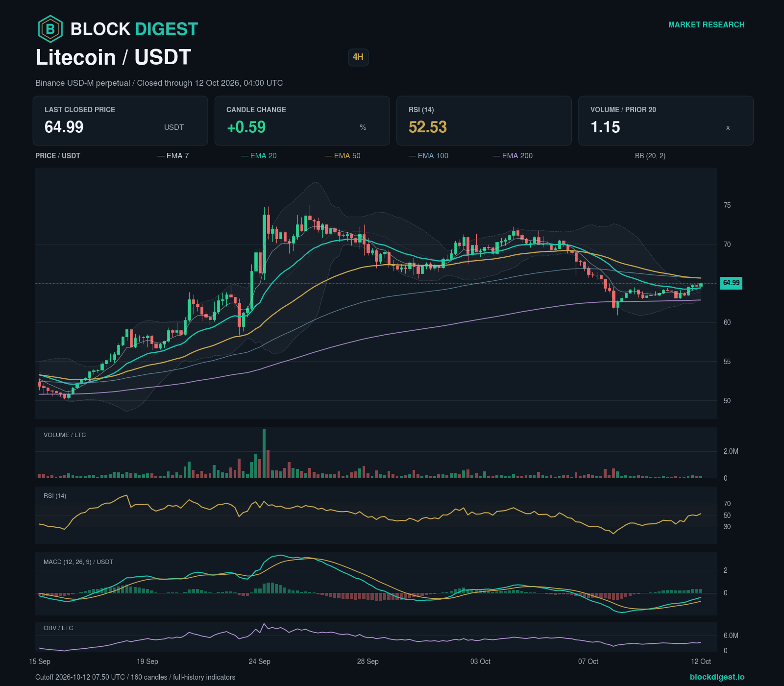This screenshot has height=686, width=784.
Task: Click the 28 Sep date axis label
Action: (x=368, y=661)
